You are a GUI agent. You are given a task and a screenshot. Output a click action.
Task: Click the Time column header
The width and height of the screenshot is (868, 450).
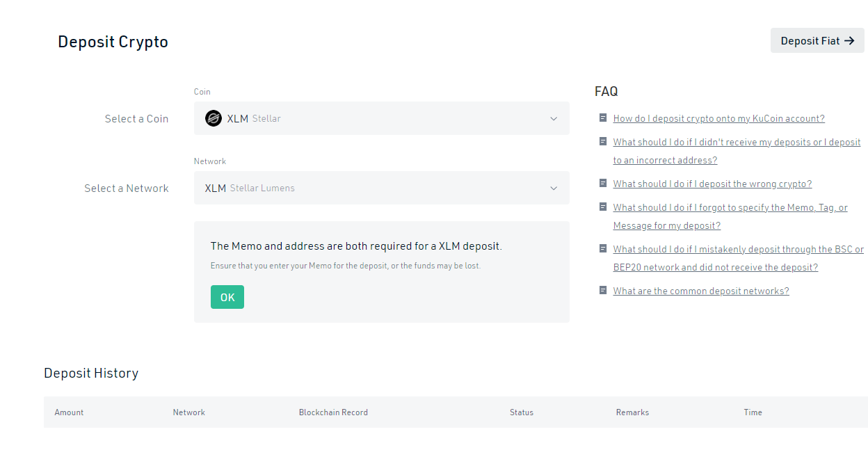[753, 412]
